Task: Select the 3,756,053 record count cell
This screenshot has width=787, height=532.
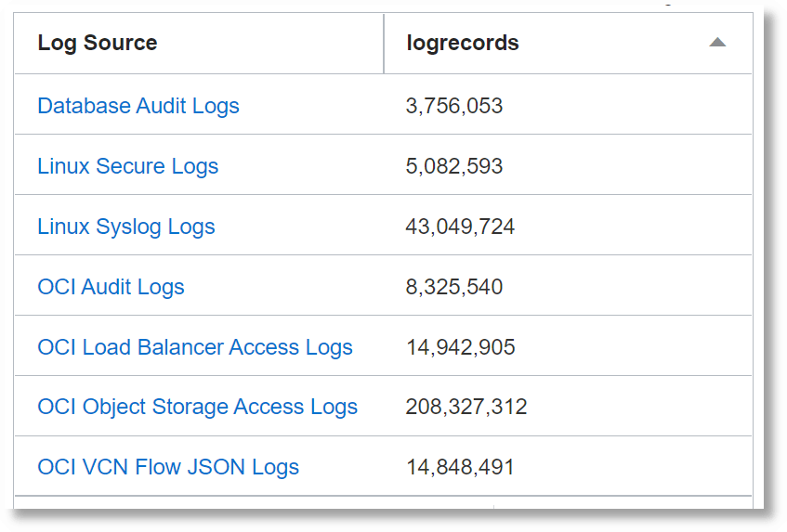Action: coord(454,106)
